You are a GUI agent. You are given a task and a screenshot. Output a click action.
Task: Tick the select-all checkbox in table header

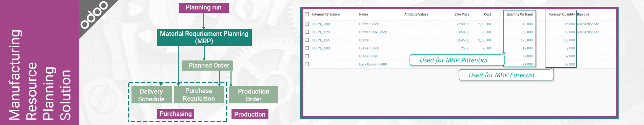[307, 14]
